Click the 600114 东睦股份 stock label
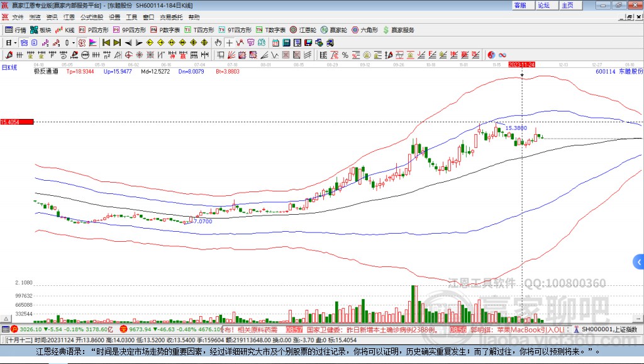Viewport: 644px width, 364px height. (x=619, y=72)
